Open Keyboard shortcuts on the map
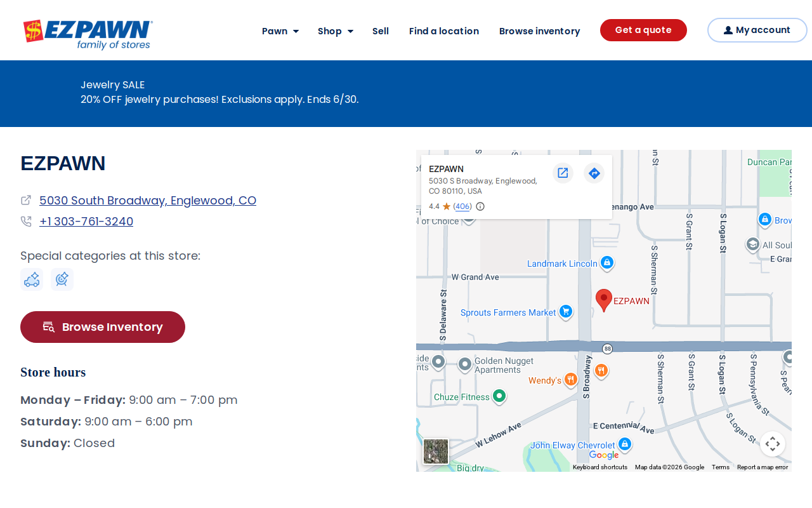 (600, 467)
